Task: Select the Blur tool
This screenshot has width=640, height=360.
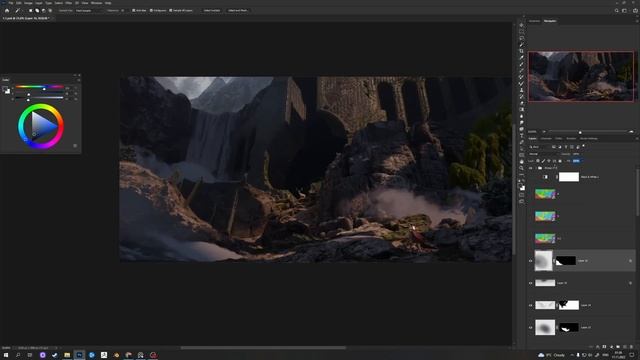Action: click(522, 116)
